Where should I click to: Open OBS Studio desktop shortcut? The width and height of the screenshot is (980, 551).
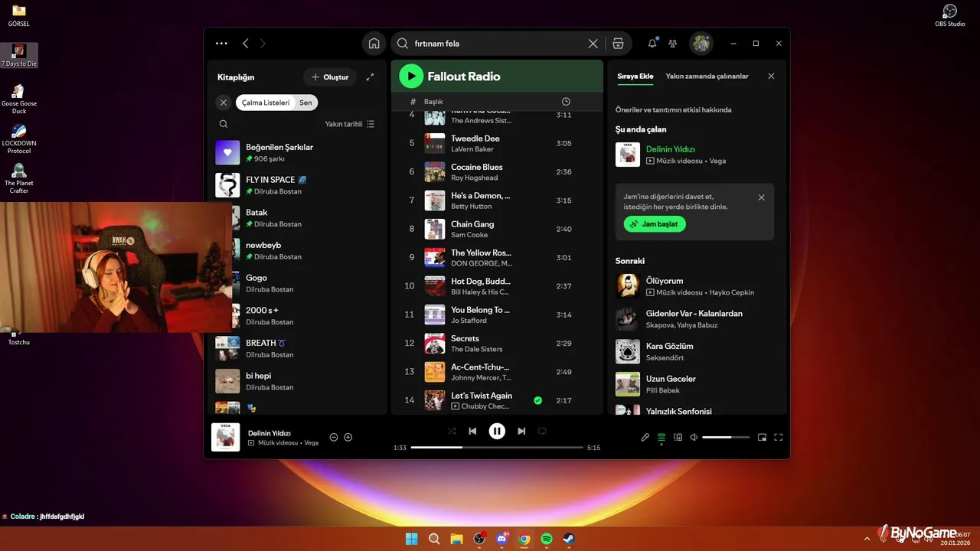[x=950, y=15]
